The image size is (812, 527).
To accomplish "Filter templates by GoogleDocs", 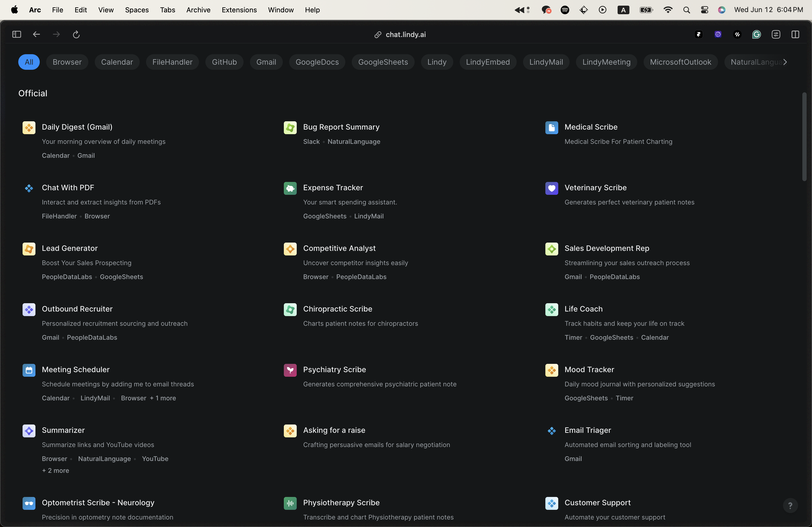I will [x=317, y=62].
